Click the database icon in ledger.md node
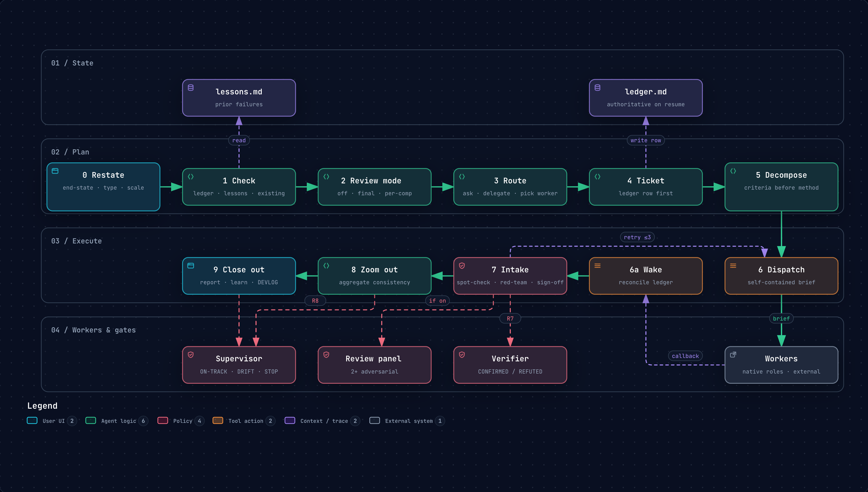Viewport: 868px width, 492px height. click(597, 88)
